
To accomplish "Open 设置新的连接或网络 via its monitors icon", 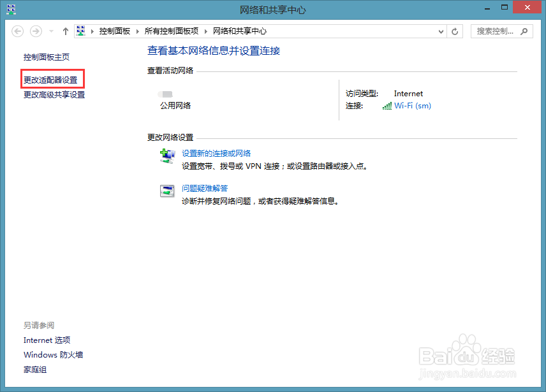I will tap(166, 155).
